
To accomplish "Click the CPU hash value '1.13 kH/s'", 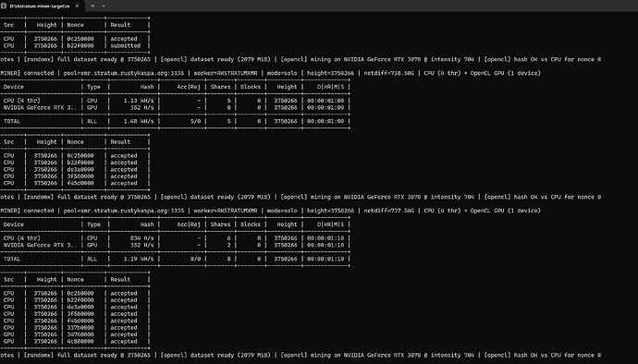I will [x=139, y=101].
